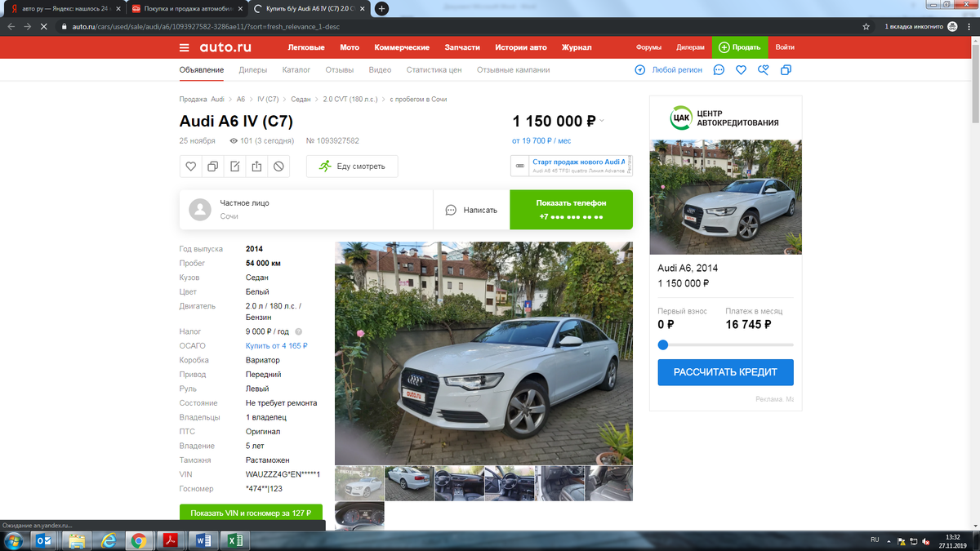980x551 pixels.
Task: Open the Windows Start menu
Action: pyautogui.click(x=14, y=540)
